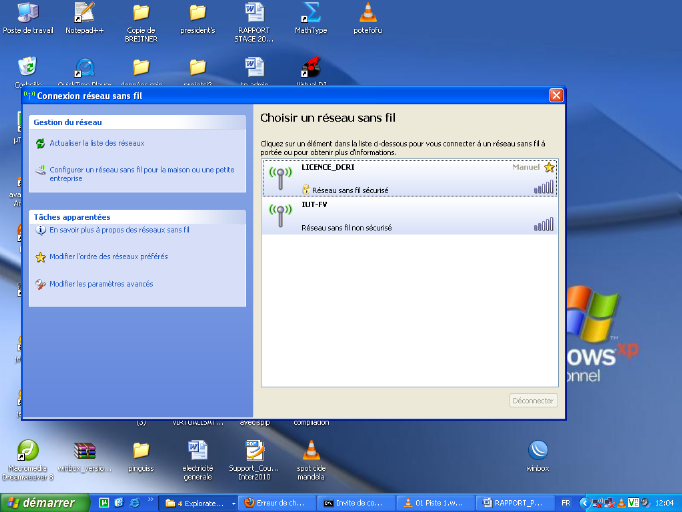The width and height of the screenshot is (682, 512).
Task: Click the refresh icon beside Actualiser la liste
Action: (x=40, y=144)
